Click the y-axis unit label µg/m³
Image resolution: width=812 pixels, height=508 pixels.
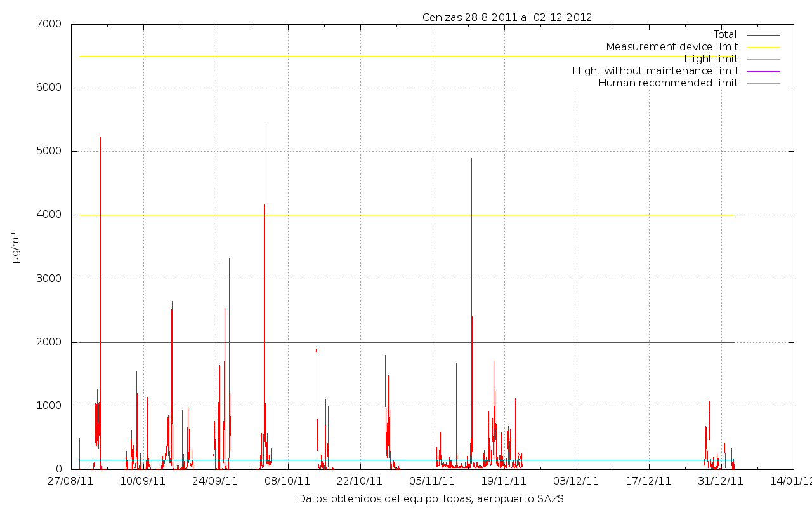pos(15,248)
